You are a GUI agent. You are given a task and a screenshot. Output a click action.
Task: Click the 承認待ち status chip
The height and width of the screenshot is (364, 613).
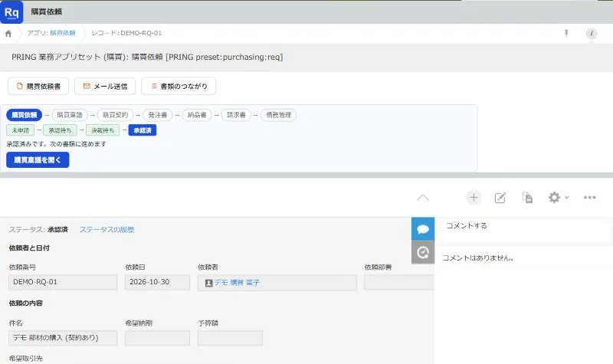click(61, 130)
